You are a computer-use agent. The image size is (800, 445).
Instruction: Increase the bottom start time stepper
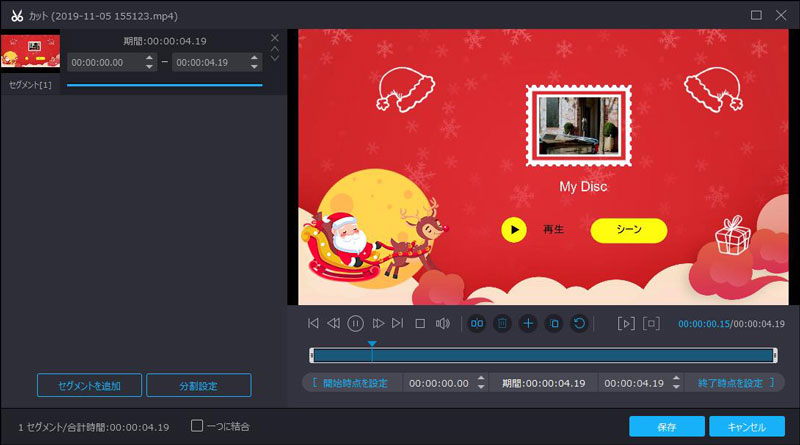pos(480,379)
